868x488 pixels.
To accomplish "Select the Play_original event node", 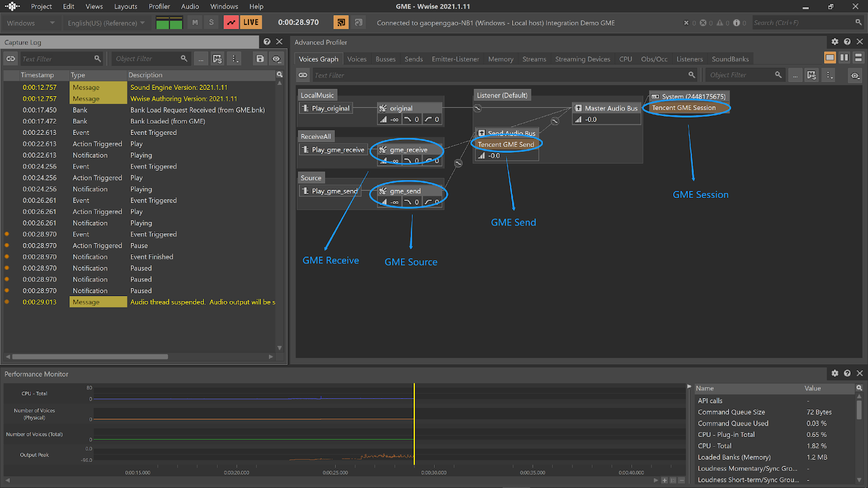I will tap(326, 108).
